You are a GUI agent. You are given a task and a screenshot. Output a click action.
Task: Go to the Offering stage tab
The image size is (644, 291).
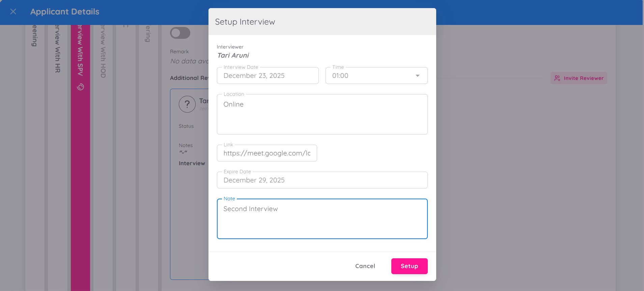tap(148, 34)
